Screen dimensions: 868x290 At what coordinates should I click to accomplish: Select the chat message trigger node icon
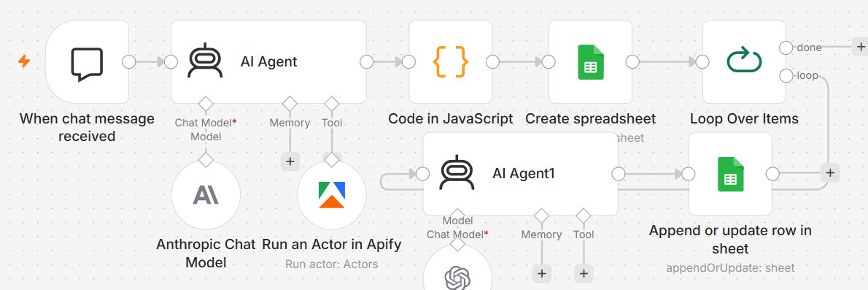(x=87, y=62)
